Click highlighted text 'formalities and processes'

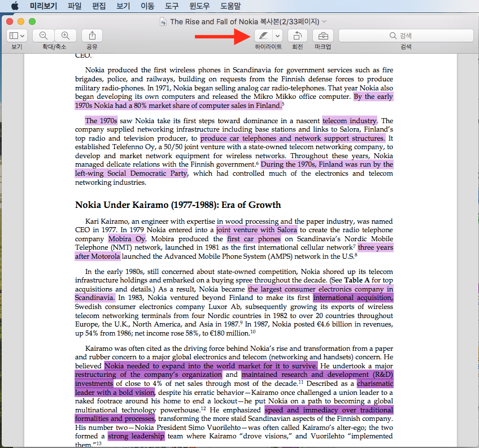coord(115,419)
